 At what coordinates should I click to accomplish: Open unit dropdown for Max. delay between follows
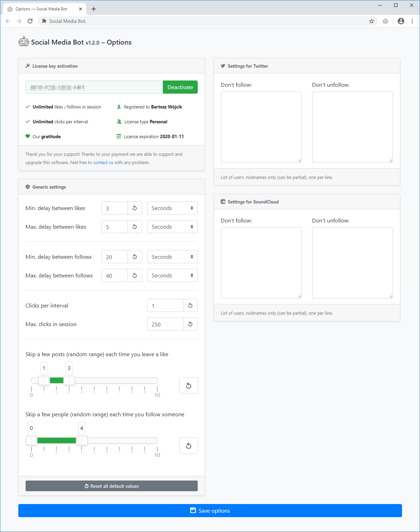point(172,275)
